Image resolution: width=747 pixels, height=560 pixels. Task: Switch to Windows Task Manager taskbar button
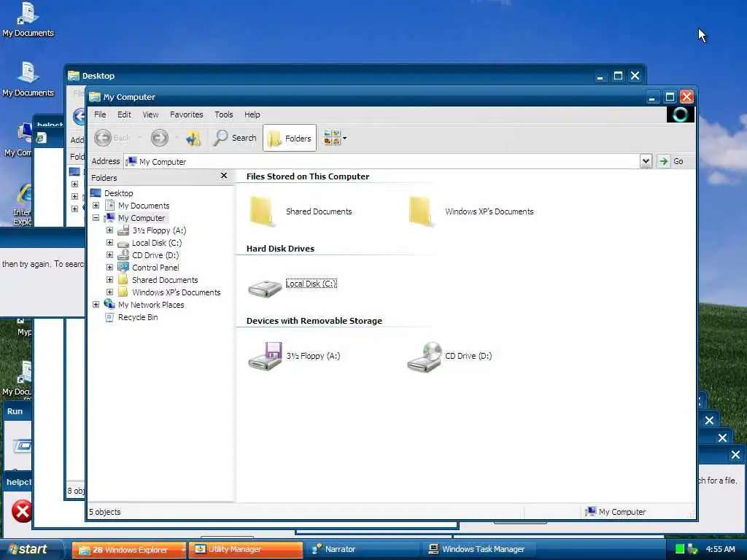[478, 550]
